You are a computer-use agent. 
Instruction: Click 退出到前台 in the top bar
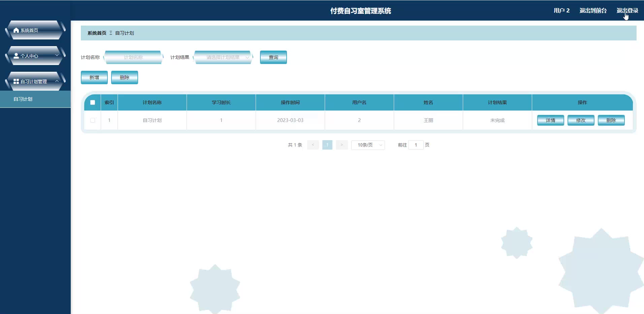[593, 10]
